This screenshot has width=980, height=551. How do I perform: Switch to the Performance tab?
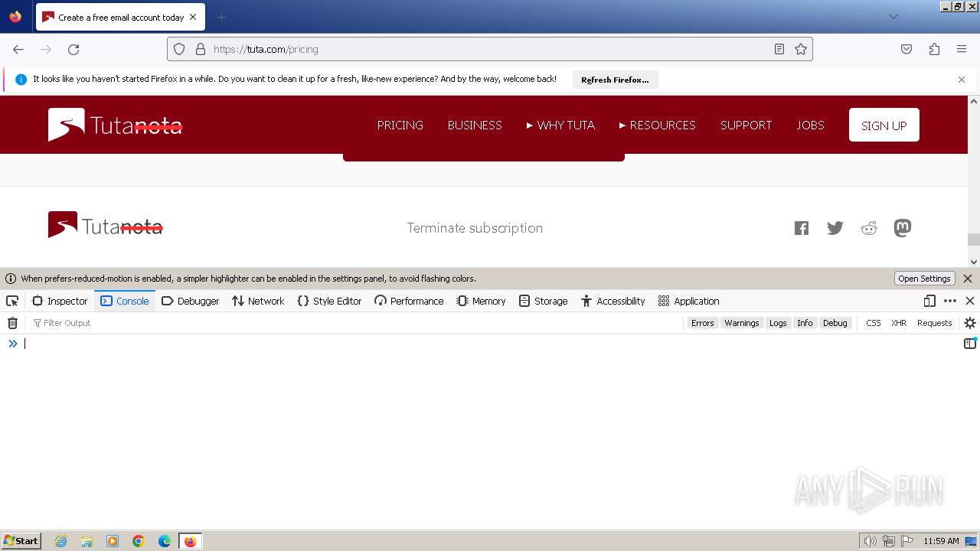[x=409, y=301]
